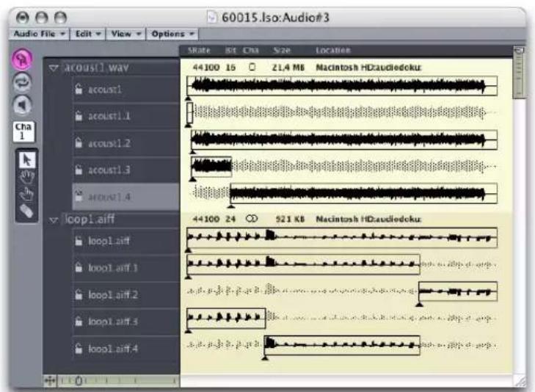Click the acoust1.3 boxed waveform segment
535x392 pixels.
(211, 167)
